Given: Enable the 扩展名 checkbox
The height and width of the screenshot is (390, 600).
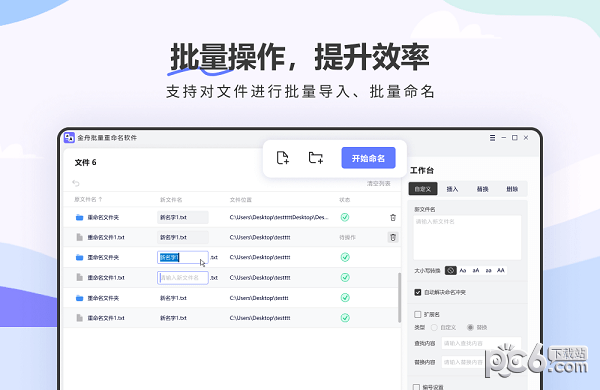Looking at the screenshot, I should [x=417, y=314].
